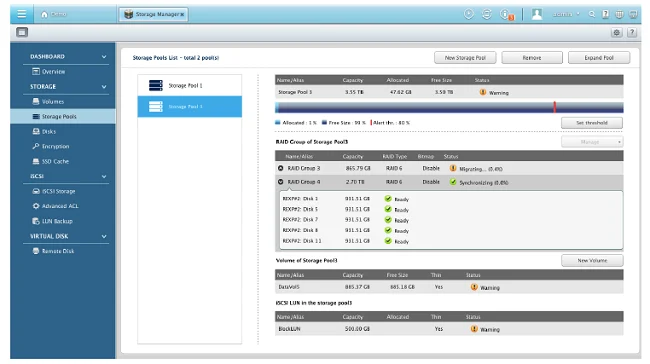Screen dimensions: 650x364
Task: Click the New Storage Pool button
Action: [x=465, y=58]
